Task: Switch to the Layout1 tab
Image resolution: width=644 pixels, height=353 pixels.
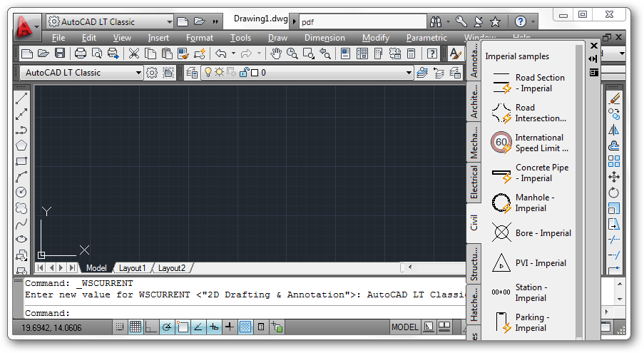Action: (132, 268)
